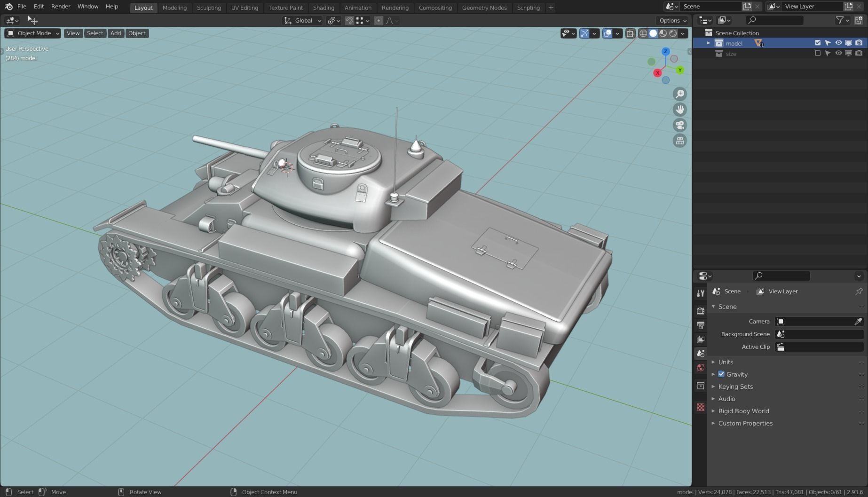Select the Tool properties tab icon
Screen dimensions: 868x497
point(701,293)
